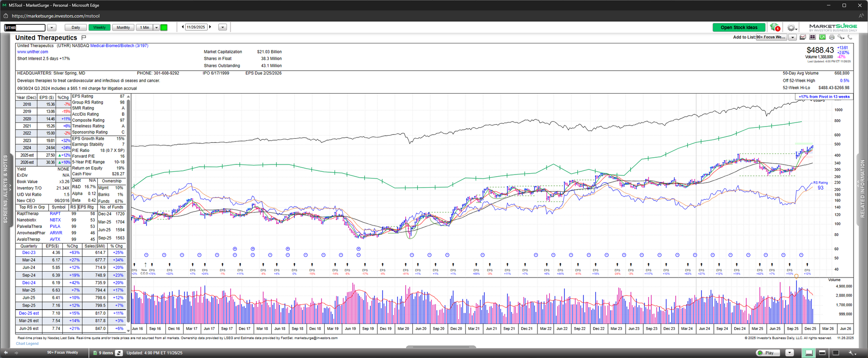Select the Monthly chart timeframe
Screen dimensions: 868x358
[123, 28]
